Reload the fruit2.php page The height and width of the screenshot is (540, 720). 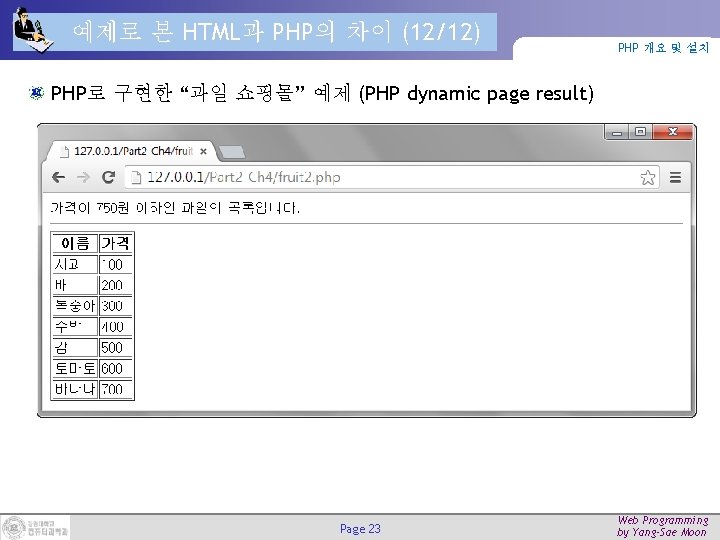(x=108, y=177)
